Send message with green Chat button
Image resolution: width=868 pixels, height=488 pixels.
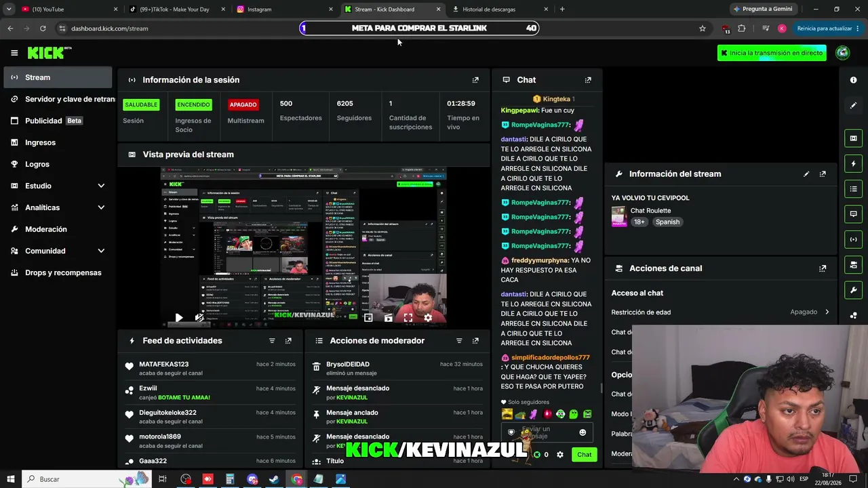(585, 455)
